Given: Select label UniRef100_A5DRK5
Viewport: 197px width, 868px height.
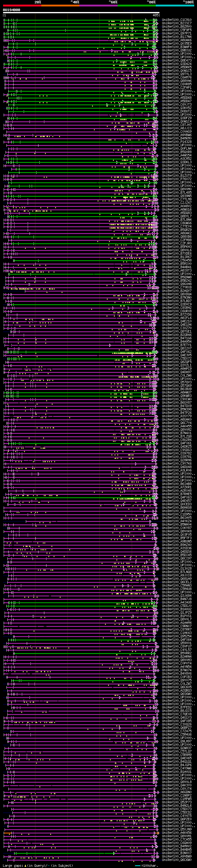Looking at the screenshot, I should (x=177, y=67).
